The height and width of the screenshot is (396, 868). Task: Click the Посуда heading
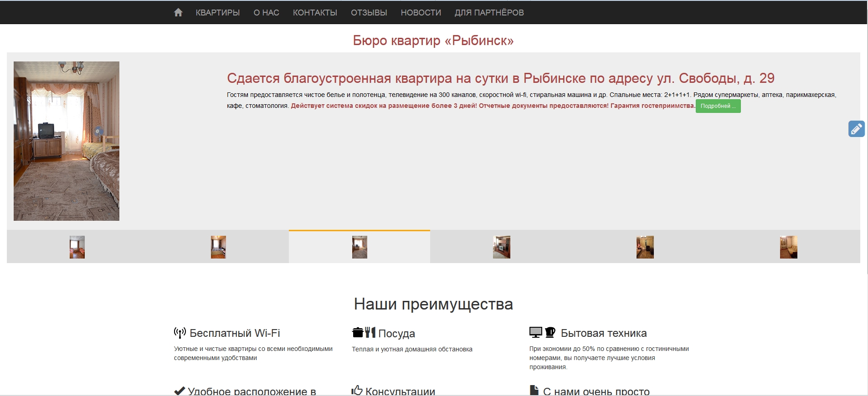(396, 334)
